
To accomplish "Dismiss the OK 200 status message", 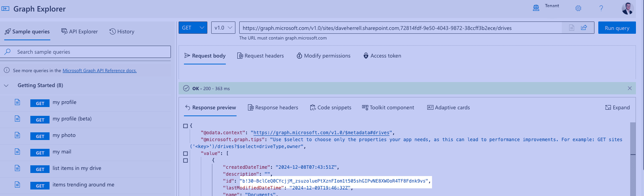I will point(630,88).
